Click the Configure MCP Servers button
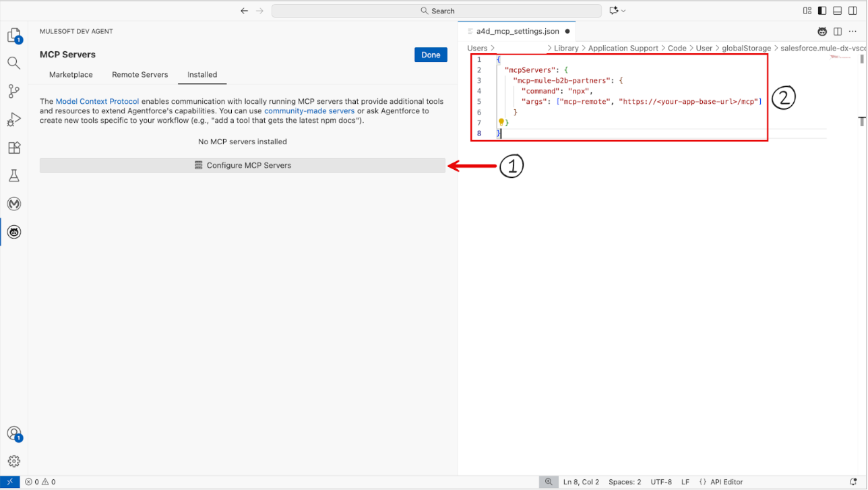 pyautogui.click(x=243, y=165)
